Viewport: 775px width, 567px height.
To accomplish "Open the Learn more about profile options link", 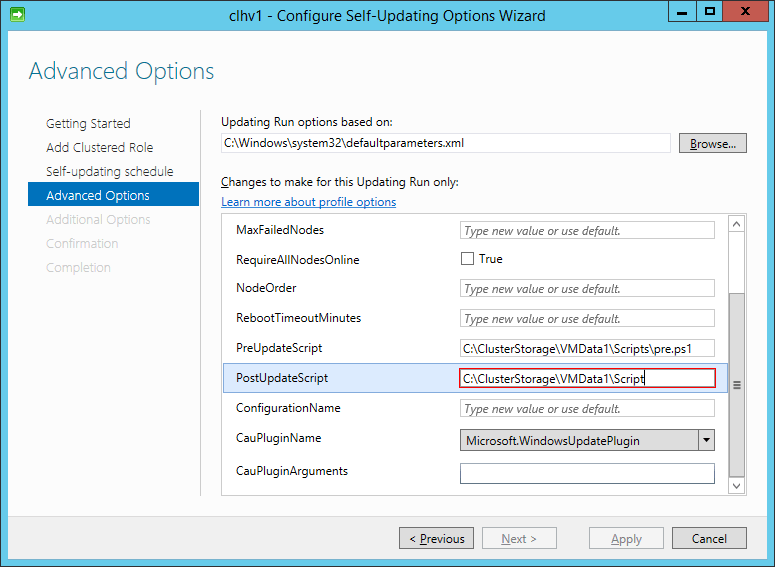I will coord(308,202).
